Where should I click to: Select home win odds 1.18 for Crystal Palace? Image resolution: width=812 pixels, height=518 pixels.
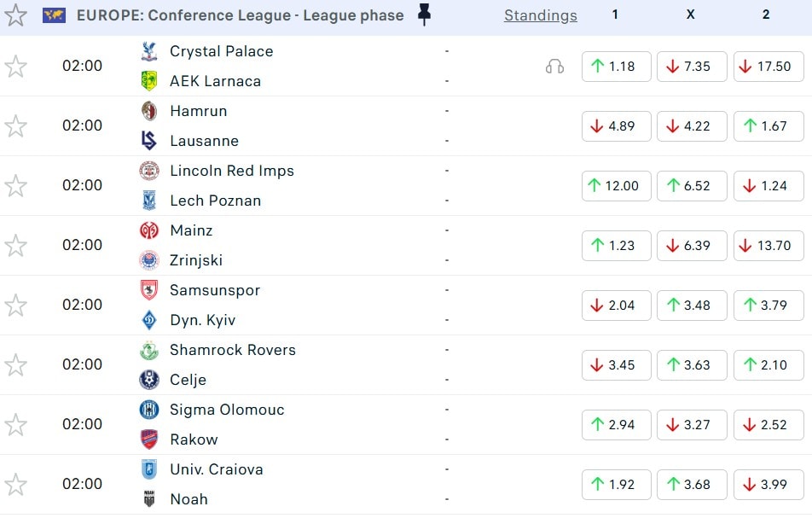pos(616,67)
